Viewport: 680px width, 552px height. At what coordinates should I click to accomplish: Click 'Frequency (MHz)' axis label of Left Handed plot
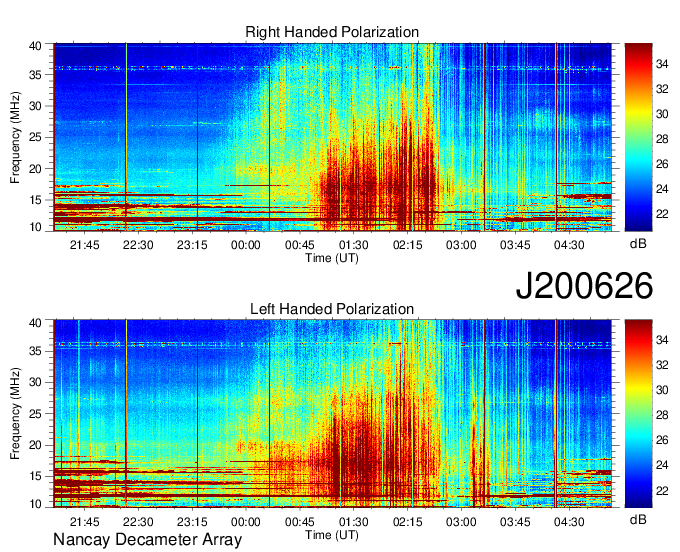tap(15, 414)
